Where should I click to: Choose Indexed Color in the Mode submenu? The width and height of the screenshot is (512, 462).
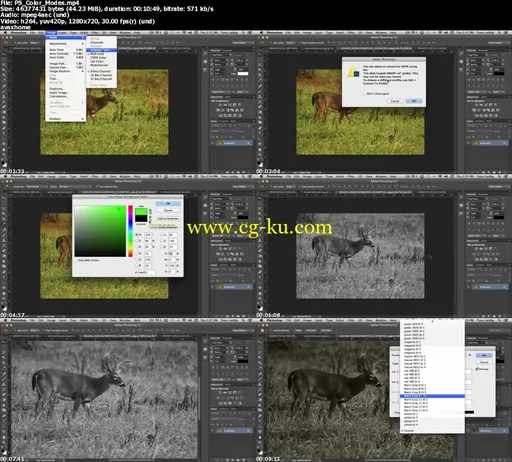coord(101,50)
